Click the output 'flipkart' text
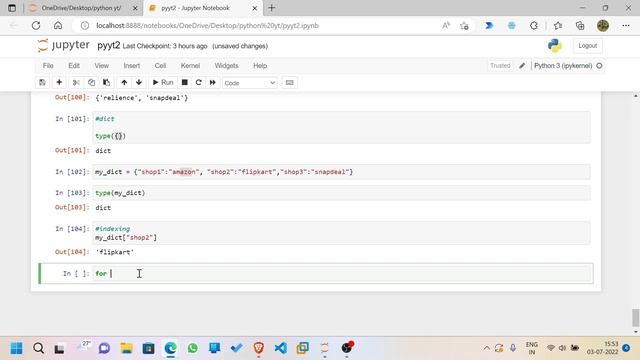The image size is (640, 360). point(115,252)
